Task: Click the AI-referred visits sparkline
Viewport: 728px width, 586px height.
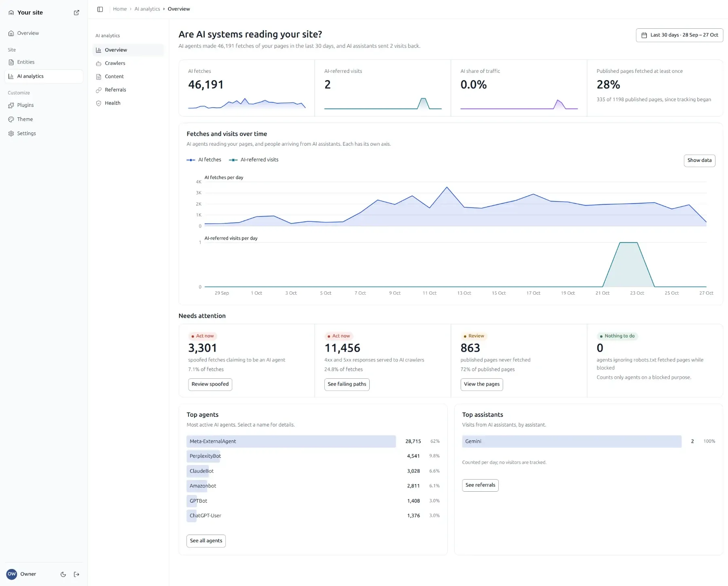Action: coord(383,104)
